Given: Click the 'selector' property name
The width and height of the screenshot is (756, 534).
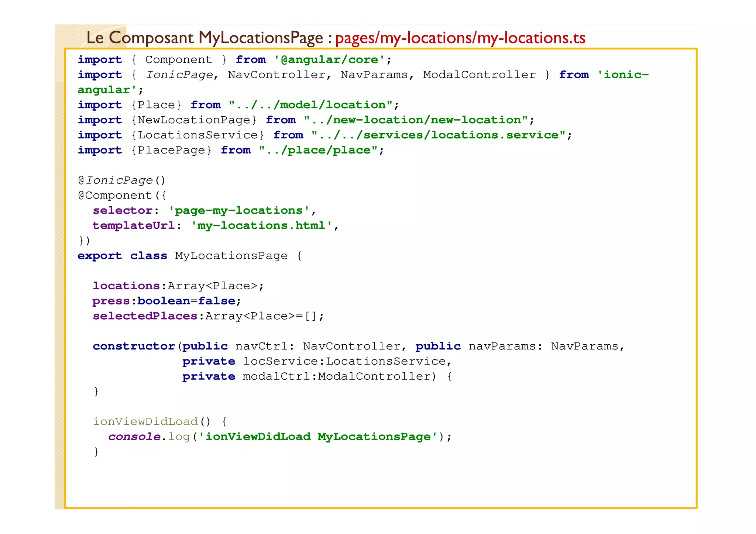Looking at the screenshot, I should pos(123,211).
